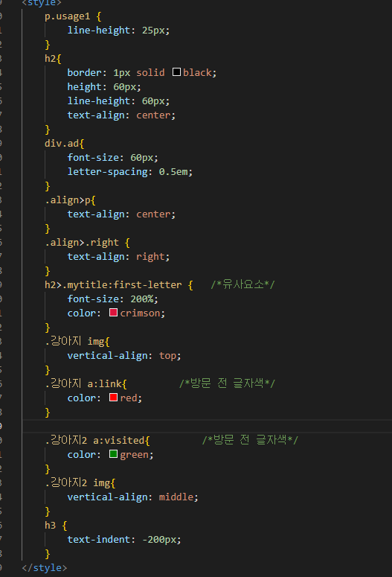Screen dimensions: 392x577
Task: Click the h3 selector
Action: 51,525
